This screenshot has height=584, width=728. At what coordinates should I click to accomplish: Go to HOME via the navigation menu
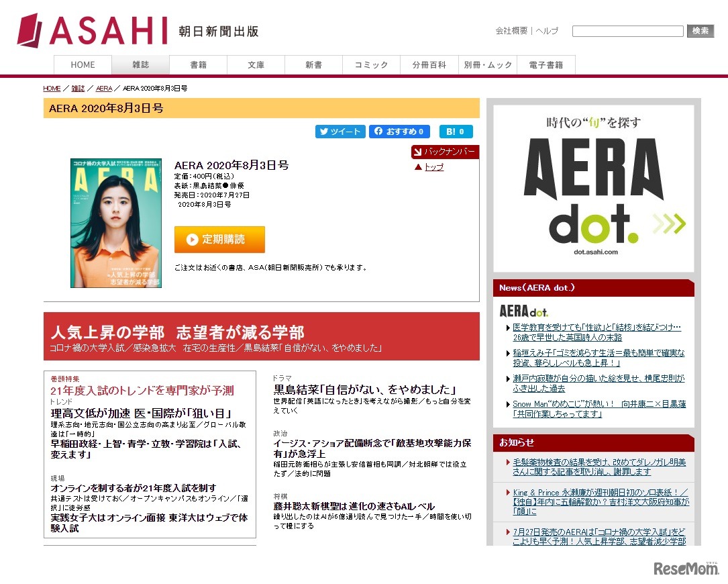(x=83, y=65)
